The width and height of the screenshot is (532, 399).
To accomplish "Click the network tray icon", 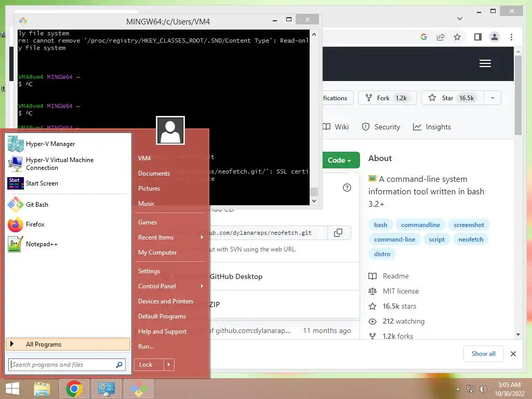I will coord(471,389).
